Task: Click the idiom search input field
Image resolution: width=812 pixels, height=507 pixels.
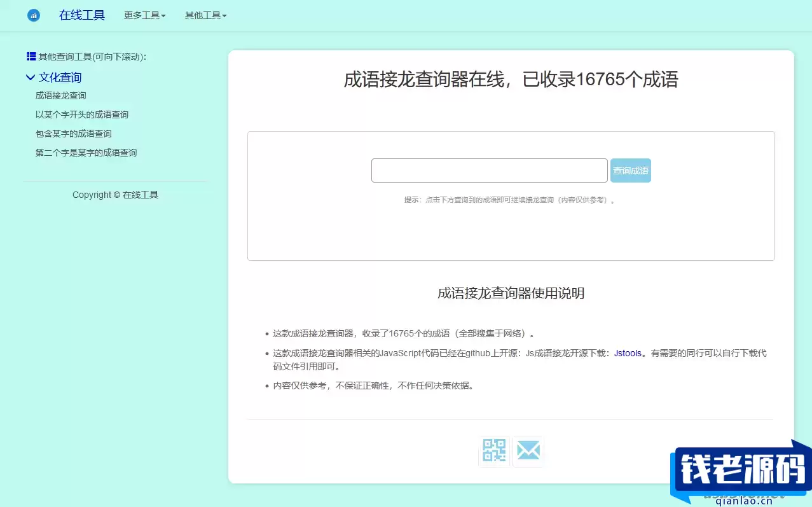Action: tap(490, 170)
